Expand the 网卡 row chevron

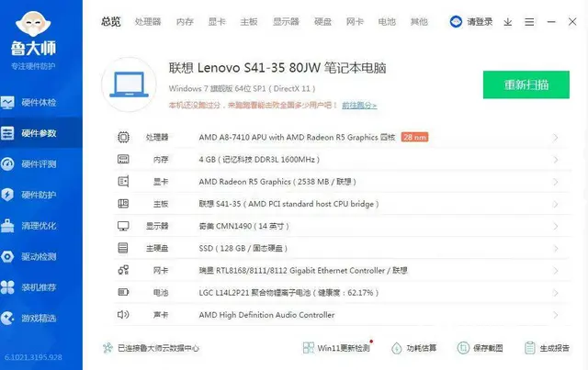555,271
